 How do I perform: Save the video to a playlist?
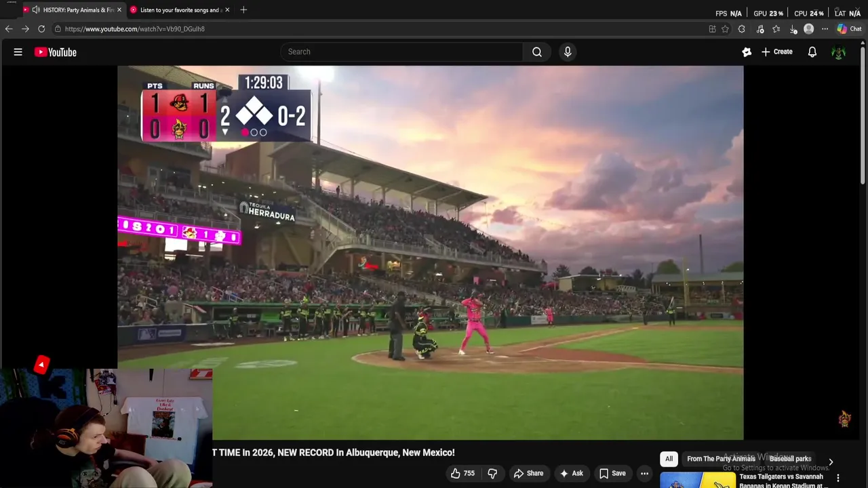click(612, 473)
